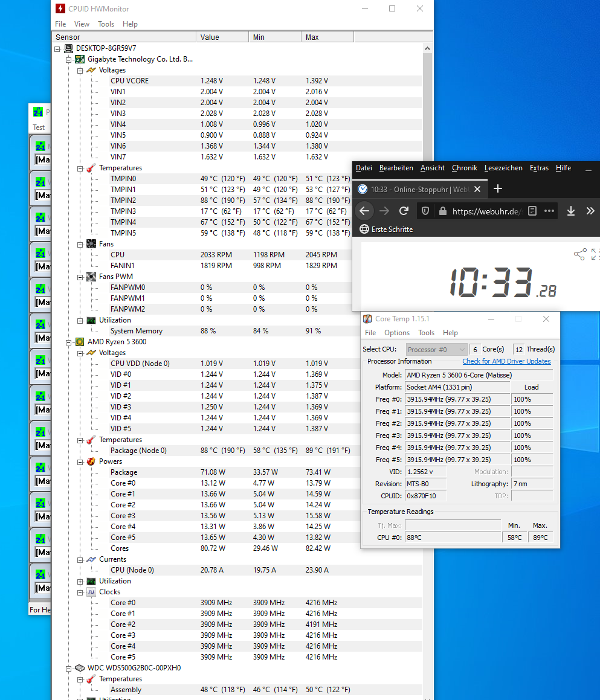Click the Currents group icon
This screenshot has height=700, width=600.
click(x=91, y=559)
